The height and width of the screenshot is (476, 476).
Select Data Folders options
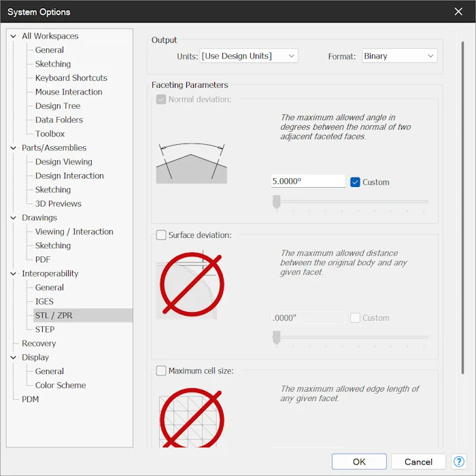click(x=59, y=120)
